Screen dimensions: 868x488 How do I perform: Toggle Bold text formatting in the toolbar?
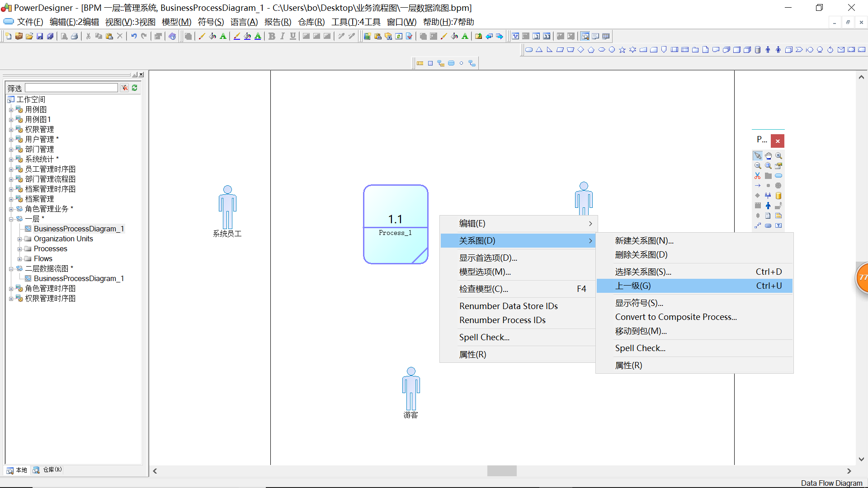(x=272, y=36)
